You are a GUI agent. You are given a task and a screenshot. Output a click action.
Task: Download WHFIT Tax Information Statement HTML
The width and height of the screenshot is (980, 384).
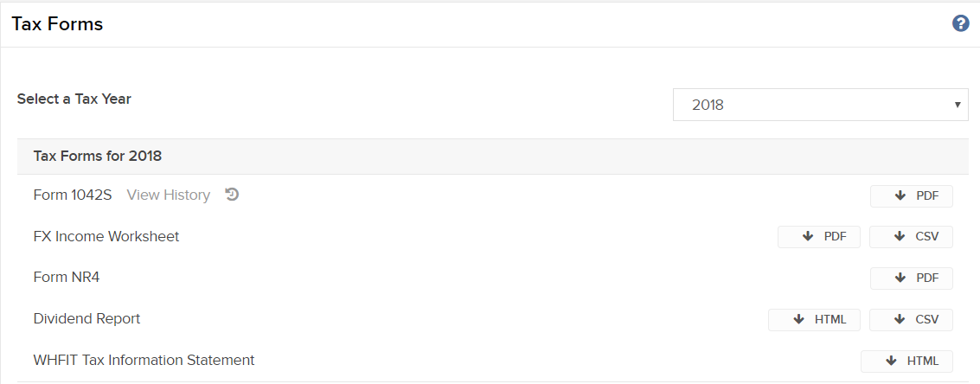pos(906,361)
